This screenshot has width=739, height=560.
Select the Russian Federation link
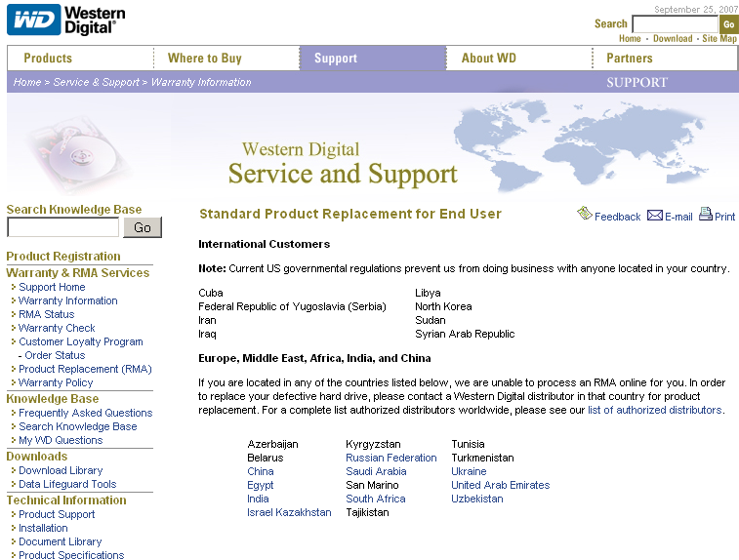pyautogui.click(x=391, y=458)
